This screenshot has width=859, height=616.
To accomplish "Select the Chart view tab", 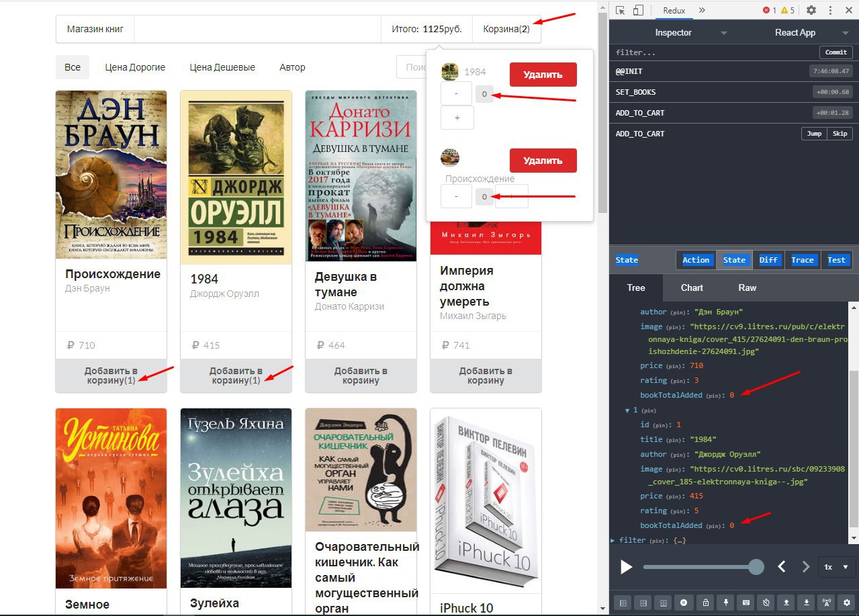I will [x=692, y=288].
